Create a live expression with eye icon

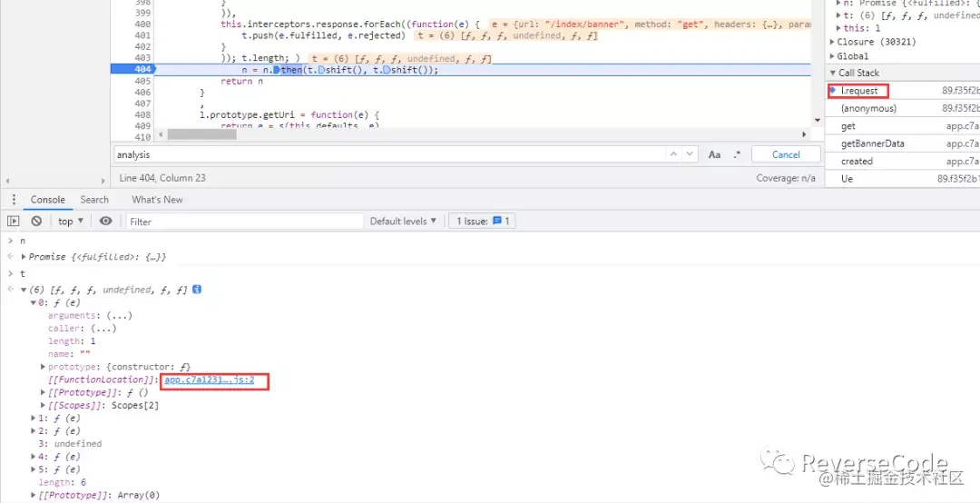point(105,221)
